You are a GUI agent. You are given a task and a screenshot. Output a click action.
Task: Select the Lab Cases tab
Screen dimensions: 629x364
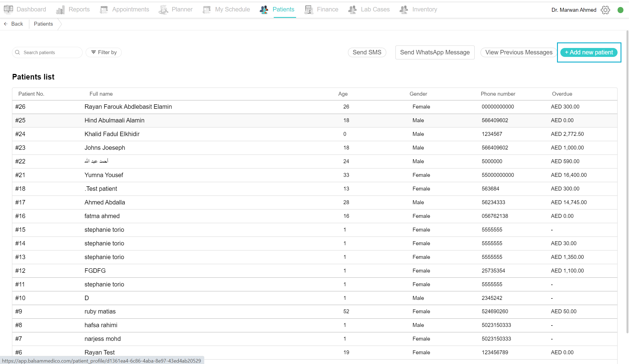click(375, 9)
